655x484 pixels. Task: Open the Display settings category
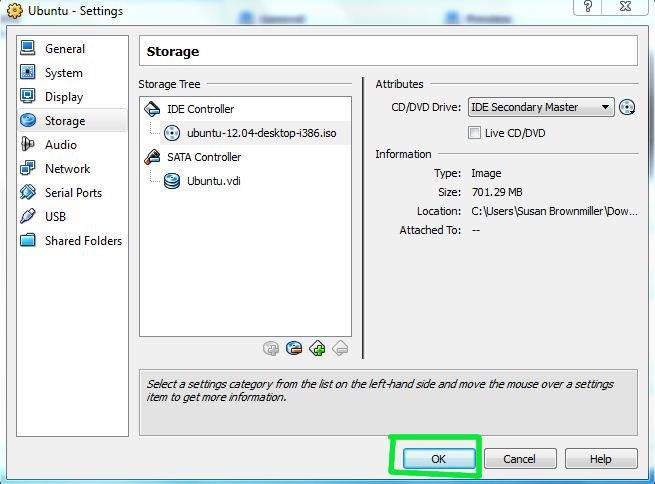72,97
